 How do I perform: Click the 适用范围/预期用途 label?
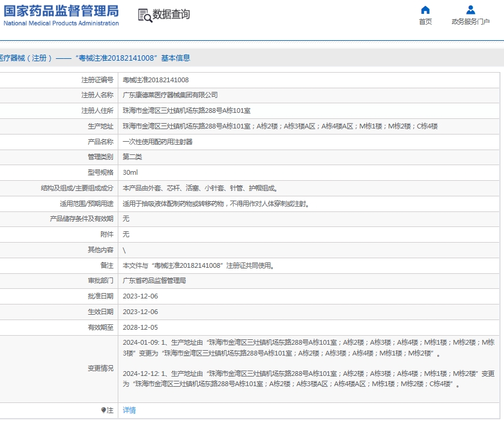pyautogui.click(x=87, y=204)
